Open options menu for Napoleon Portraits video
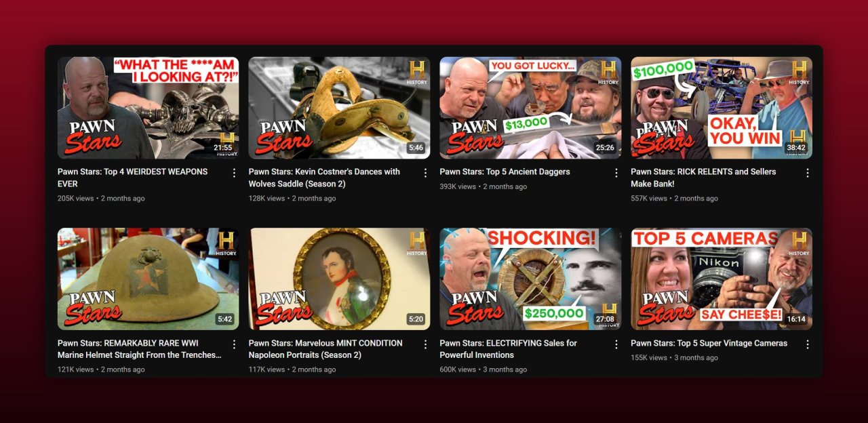Screen dimensions: 868x423 point(426,344)
